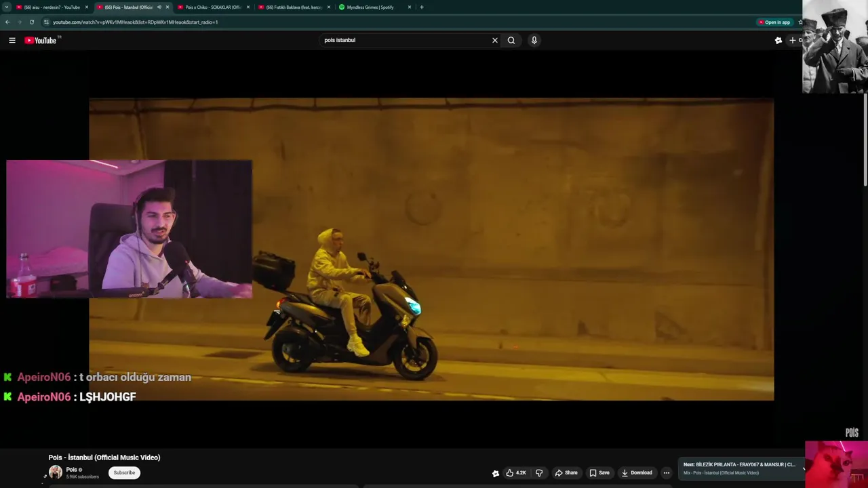Mute the audio icon on Pois tab
Screen dimensions: 868x488
point(159,7)
